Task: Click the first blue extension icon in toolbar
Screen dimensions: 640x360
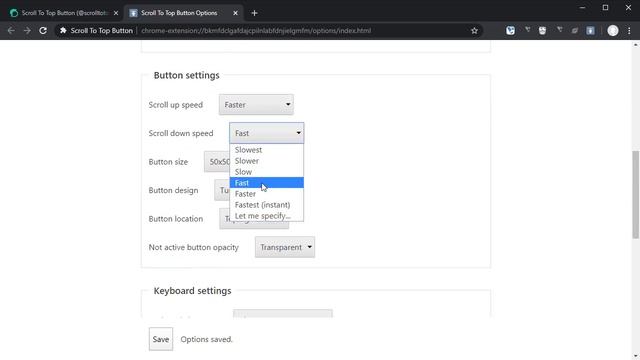Action: (x=510, y=31)
